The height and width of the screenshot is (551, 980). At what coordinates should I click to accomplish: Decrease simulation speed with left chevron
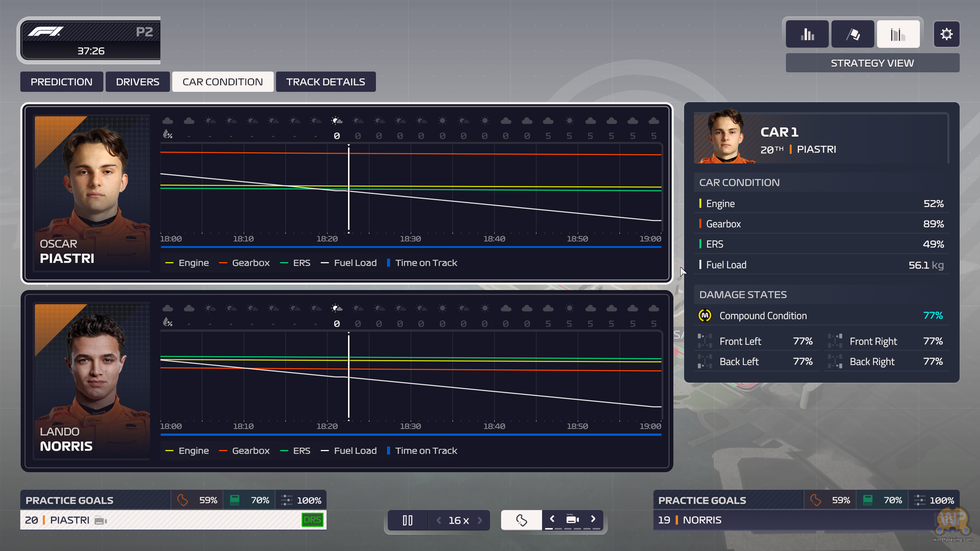pos(439,520)
